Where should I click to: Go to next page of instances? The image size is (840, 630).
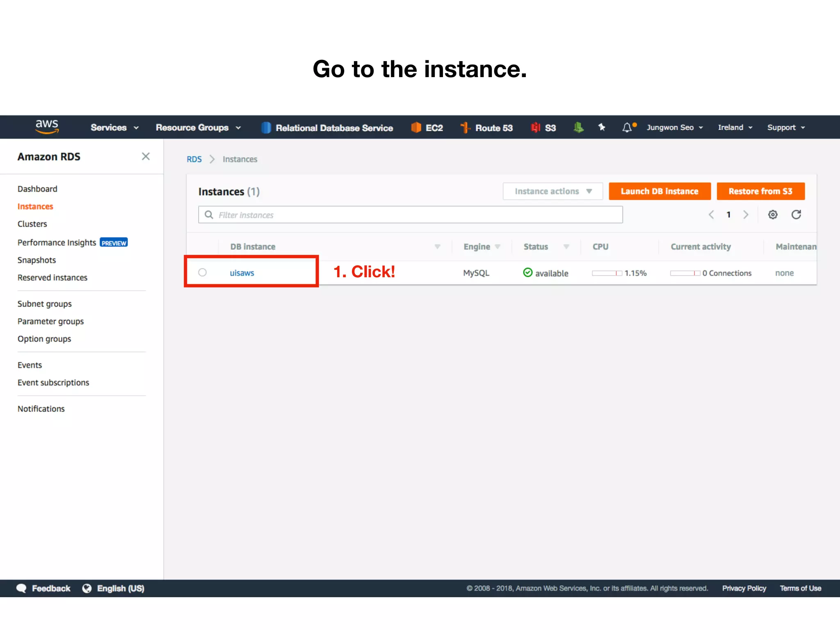746,215
